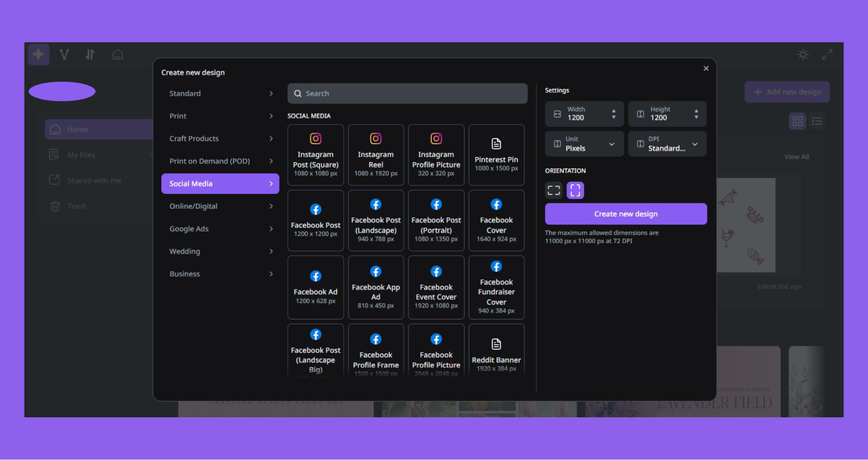Switch to list view in background window
The height and width of the screenshot is (460, 868).
coord(817,121)
